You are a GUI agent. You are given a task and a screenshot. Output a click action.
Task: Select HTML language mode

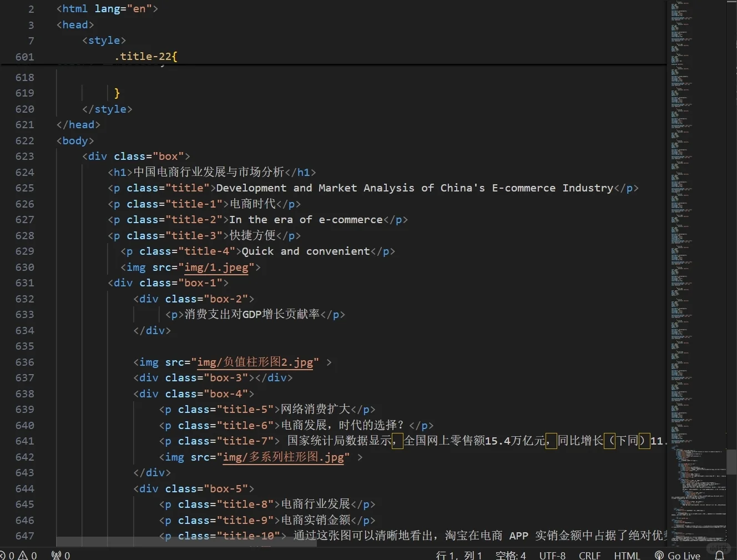coord(627,556)
